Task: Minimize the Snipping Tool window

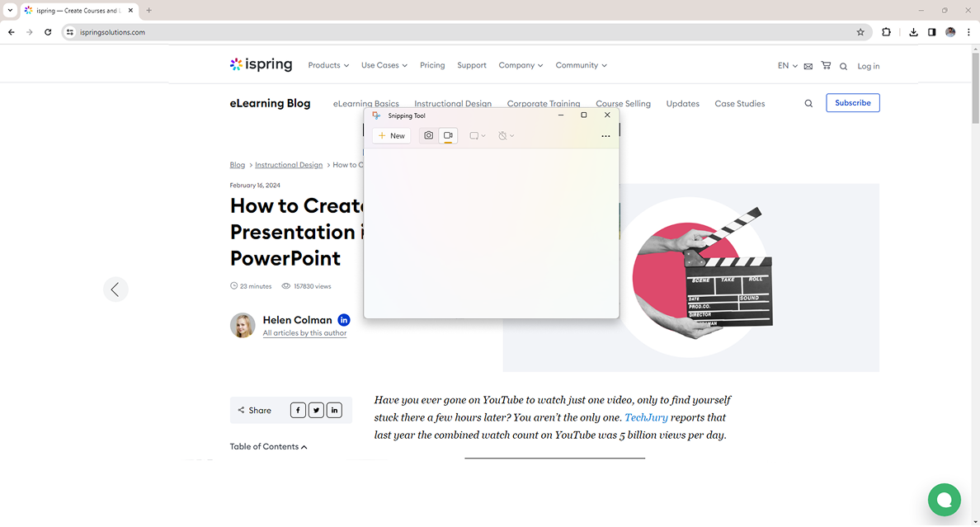Action: 561,115
